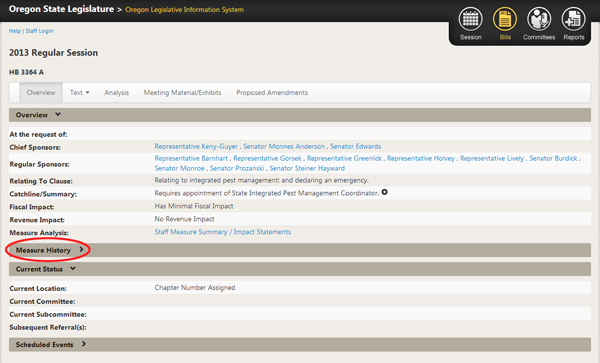This screenshot has height=363, width=600.
Task: Open Senator Prozanski's link
Action: 237,168
